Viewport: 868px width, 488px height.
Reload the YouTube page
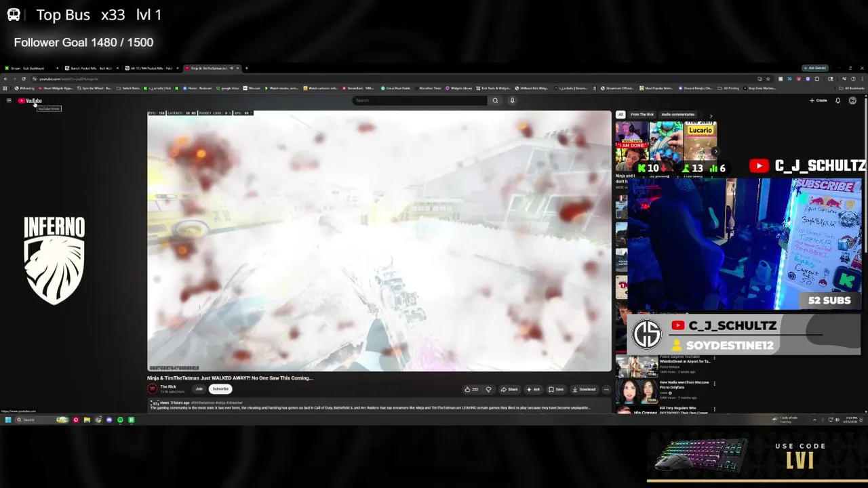[23, 79]
